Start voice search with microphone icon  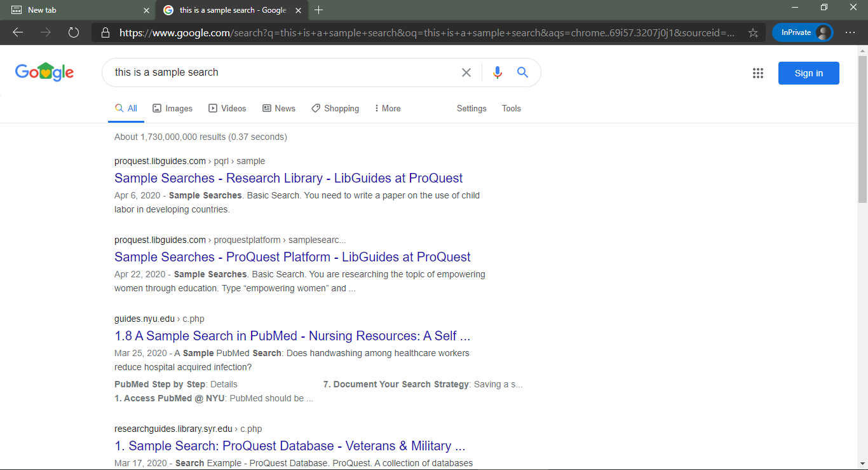[x=498, y=73]
